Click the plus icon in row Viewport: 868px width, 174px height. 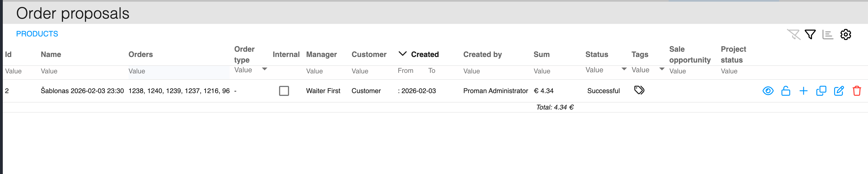[803, 91]
